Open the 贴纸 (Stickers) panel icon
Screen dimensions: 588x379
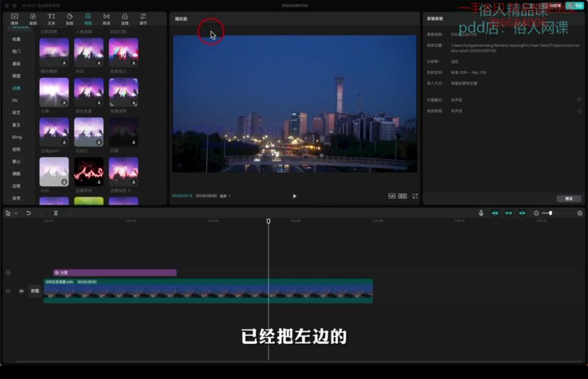click(x=69, y=18)
